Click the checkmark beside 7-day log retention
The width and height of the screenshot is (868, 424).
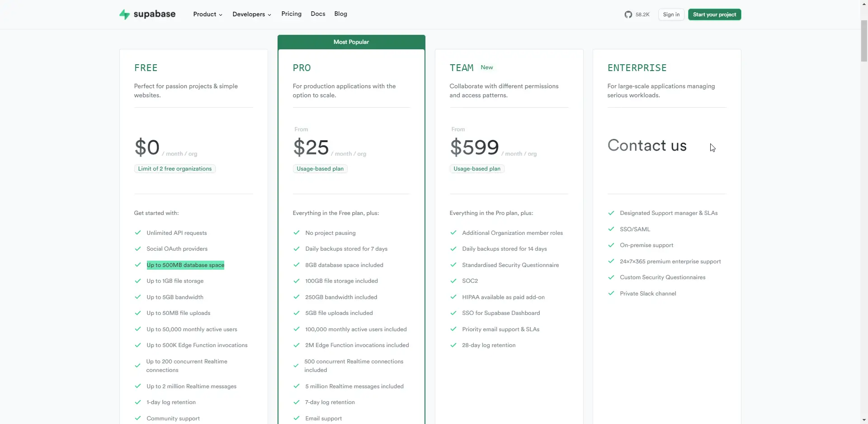[297, 402]
